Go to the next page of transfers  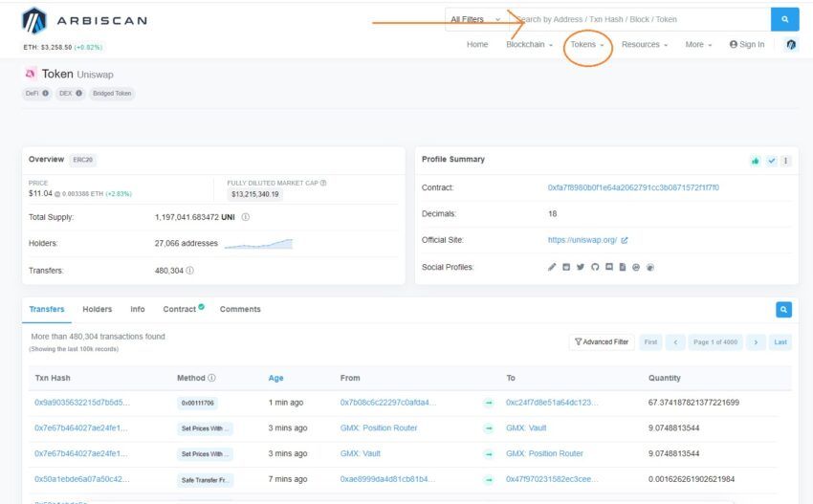[756, 341]
